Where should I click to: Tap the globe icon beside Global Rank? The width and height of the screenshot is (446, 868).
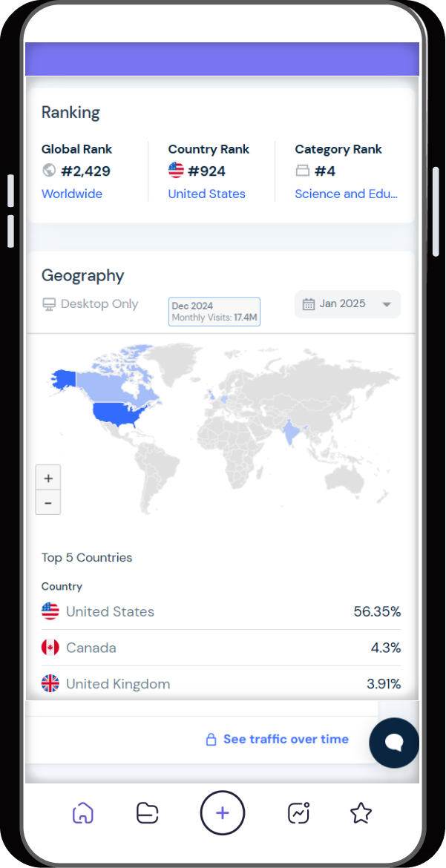48,170
